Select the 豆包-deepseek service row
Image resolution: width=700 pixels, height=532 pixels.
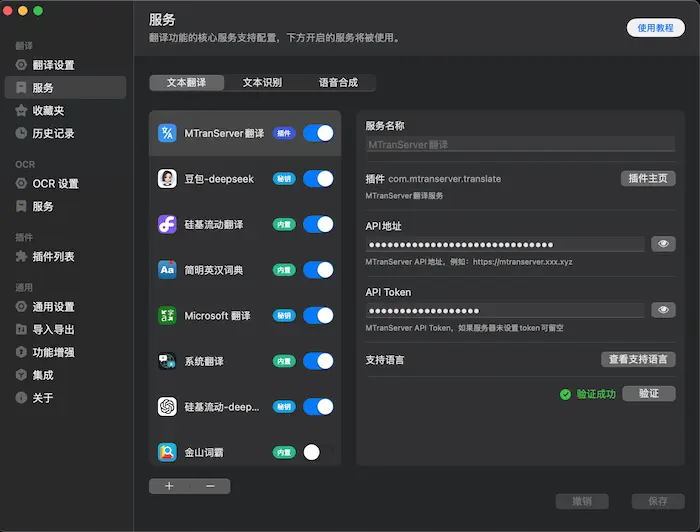pos(245,179)
